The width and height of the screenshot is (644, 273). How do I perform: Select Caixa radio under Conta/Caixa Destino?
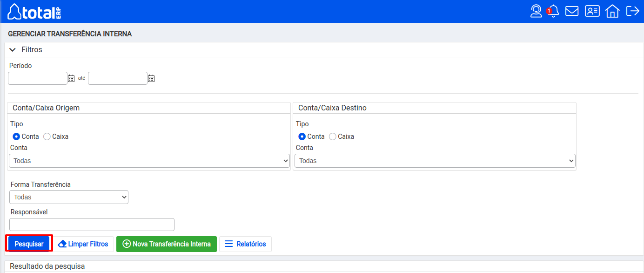coord(333,136)
